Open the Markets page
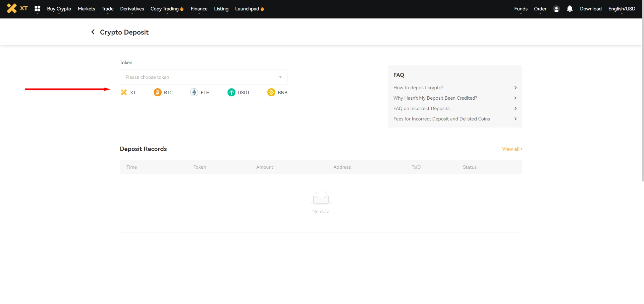The height and width of the screenshot is (304, 644). point(87,9)
